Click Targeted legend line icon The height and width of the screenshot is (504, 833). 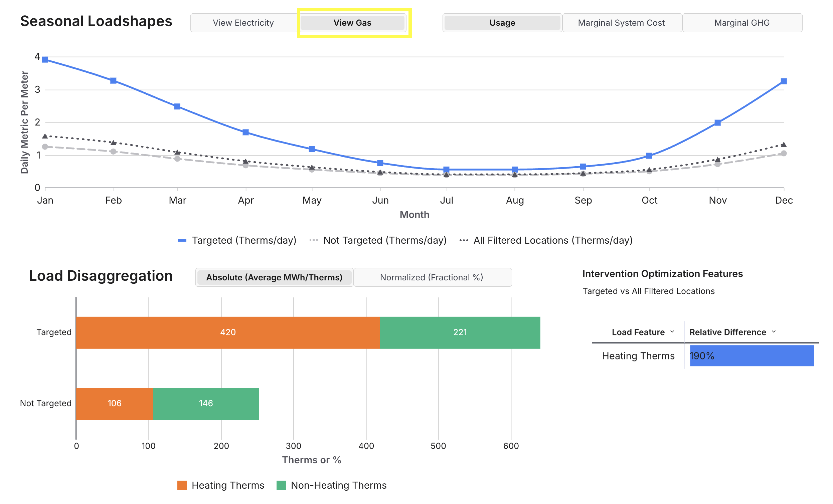[x=182, y=241]
